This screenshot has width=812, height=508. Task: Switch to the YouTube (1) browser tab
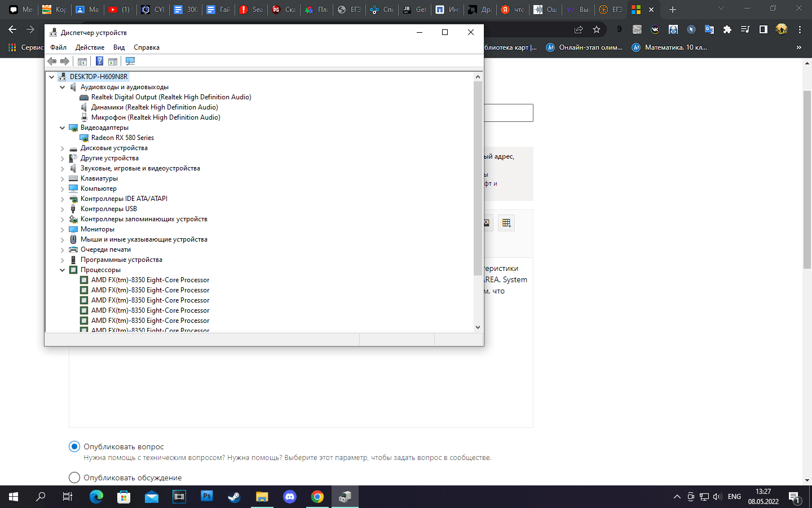point(118,10)
